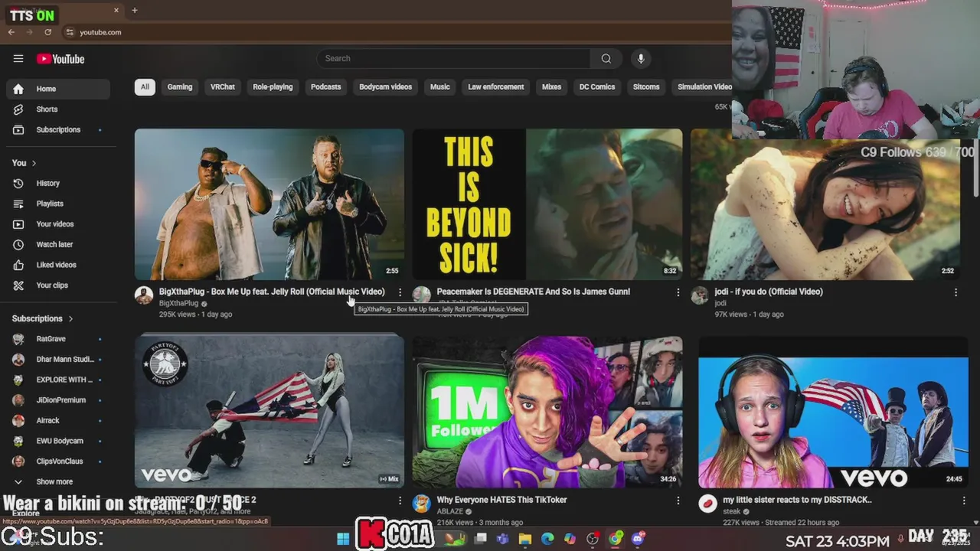Click the YouTube logo
The image size is (980, 551).
pos(60,59)
